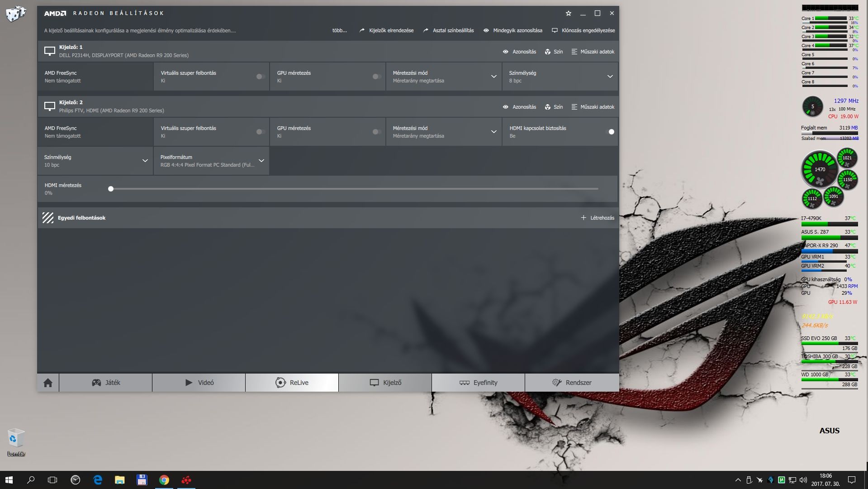Viewport: 868px width, 489px height.
Task: Open Task View from the taskbar
Action: [x=52, y=480]
